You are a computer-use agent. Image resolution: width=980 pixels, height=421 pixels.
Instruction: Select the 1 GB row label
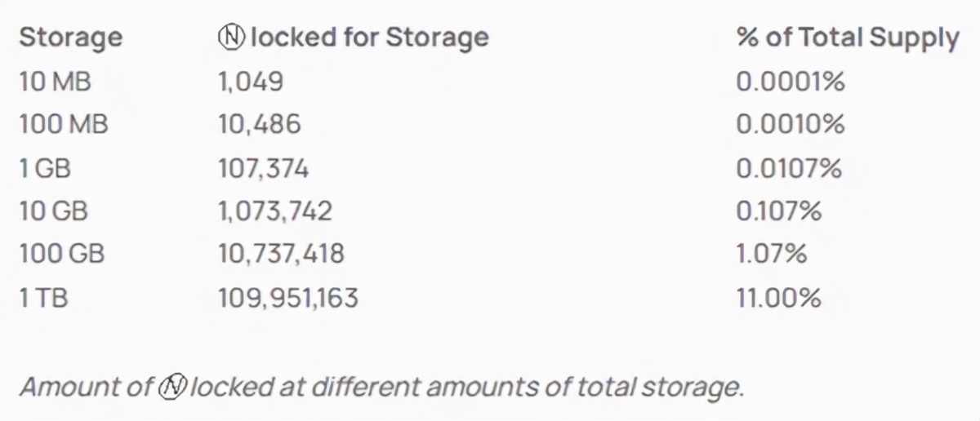pyautogui.click(x=45, y=169)
